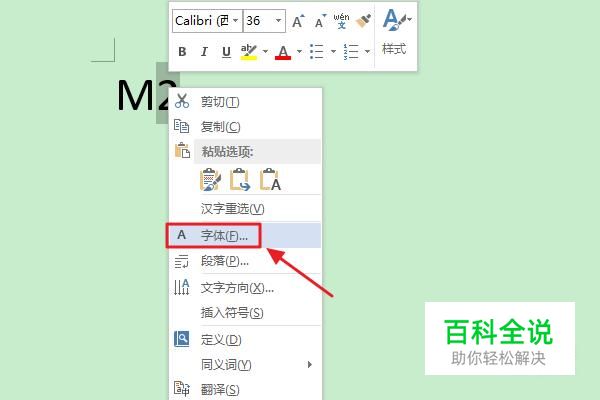Screen dimensions: 600x400
Task: Paste as Keep Text Only icon
Action: coord(270,180)
